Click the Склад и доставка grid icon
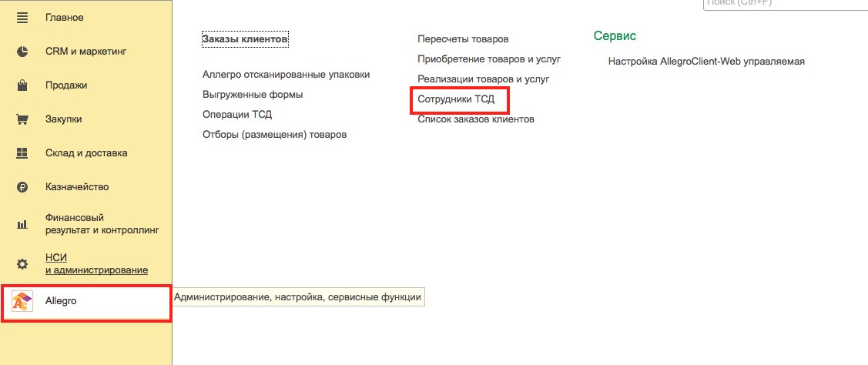Image resolution: width=868 pixels, height=365 pixels. tap(22, 153)
